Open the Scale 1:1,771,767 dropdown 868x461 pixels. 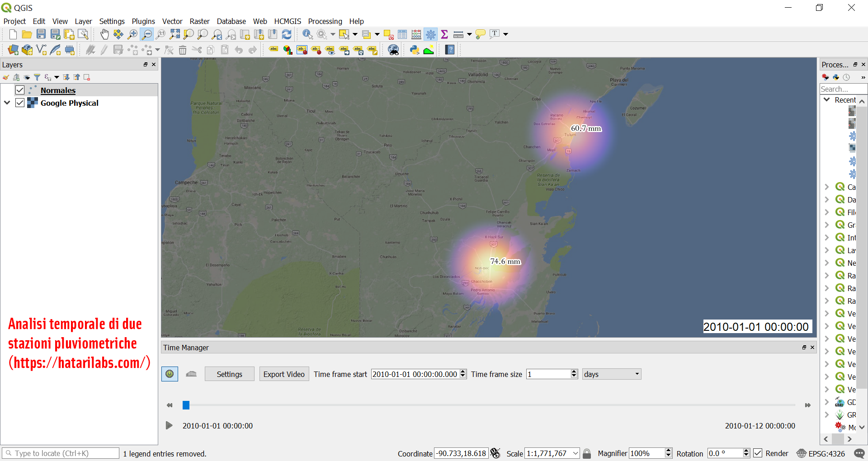tap(576, 453)
